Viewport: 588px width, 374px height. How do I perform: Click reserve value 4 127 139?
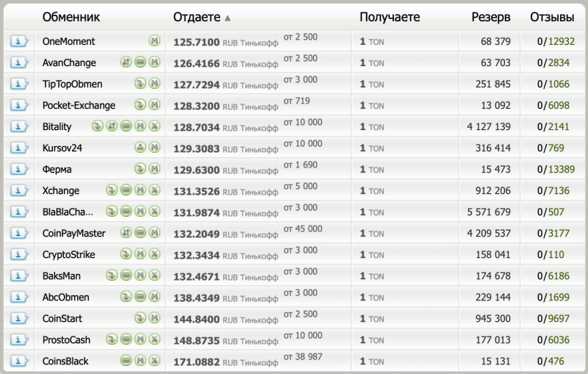click(489, 126)
